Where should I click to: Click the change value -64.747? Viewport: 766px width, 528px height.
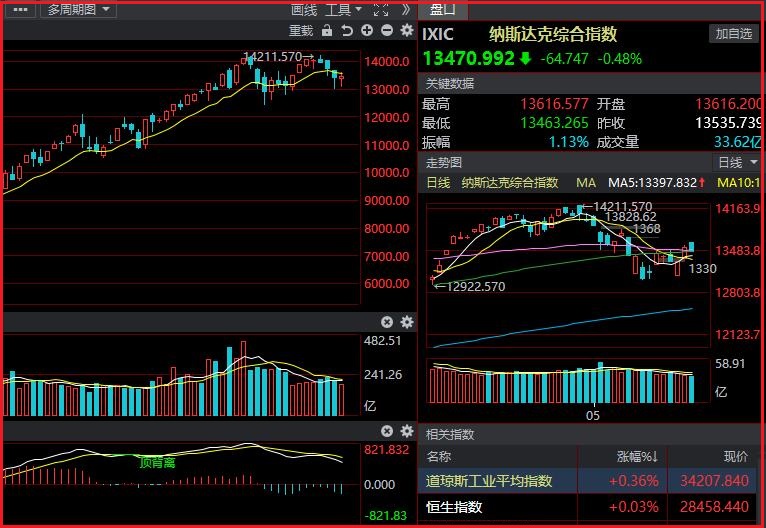(564, 59)
